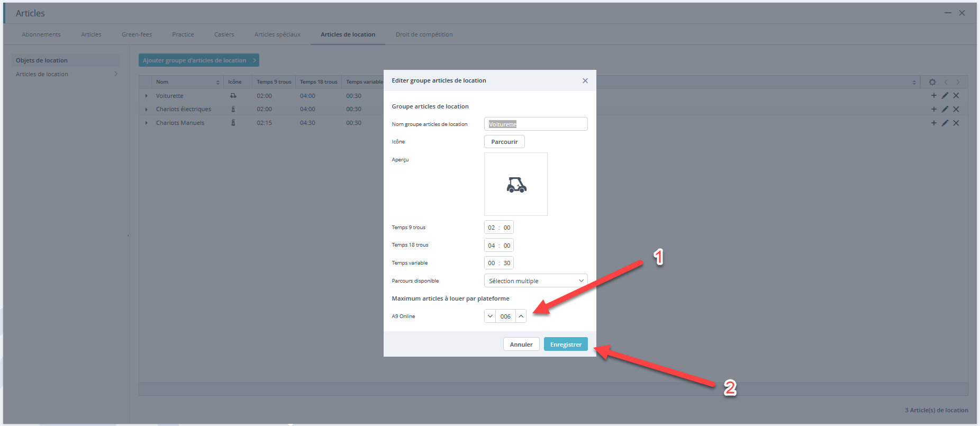Delete the Chariots électriques row X icon
The image size is (980, 426).
tap(956, 109)
